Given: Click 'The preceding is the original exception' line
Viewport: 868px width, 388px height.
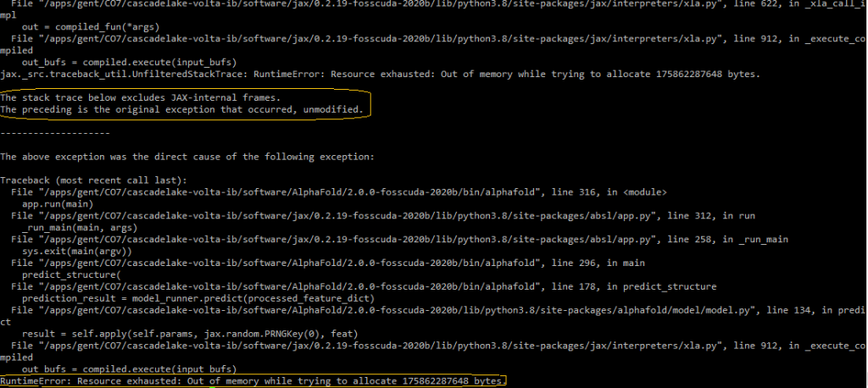Looking at the screenshot, I should (182, 110).
